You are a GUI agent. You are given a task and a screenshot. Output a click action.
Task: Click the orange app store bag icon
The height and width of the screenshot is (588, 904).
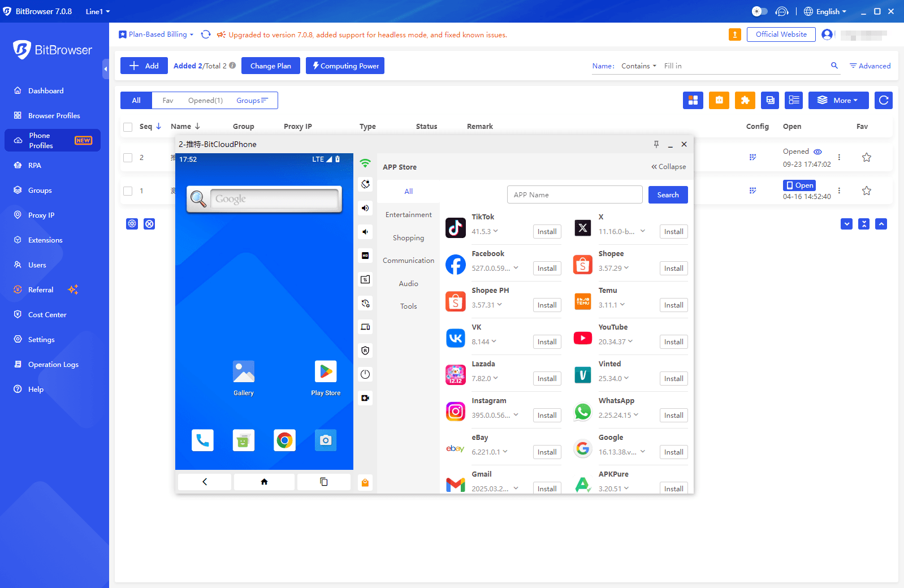pyautogui.click(x=365, y=483)
